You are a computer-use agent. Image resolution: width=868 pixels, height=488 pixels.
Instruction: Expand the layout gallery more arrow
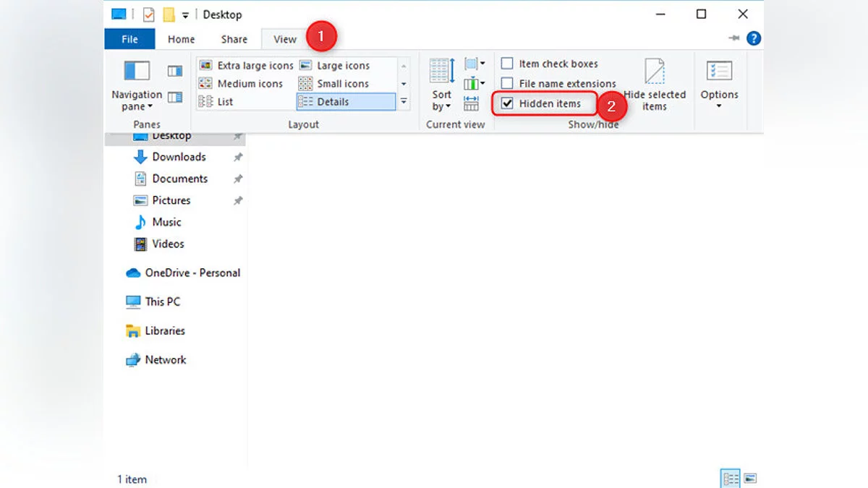(x=404, y=102)
